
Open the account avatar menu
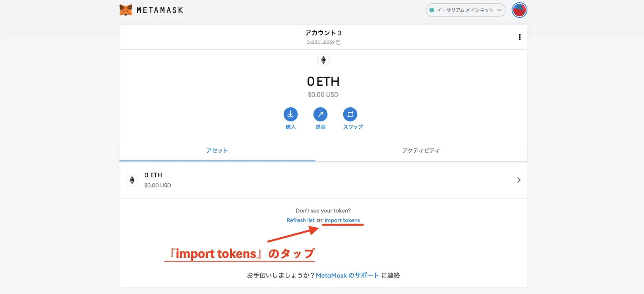coord(519,10)
